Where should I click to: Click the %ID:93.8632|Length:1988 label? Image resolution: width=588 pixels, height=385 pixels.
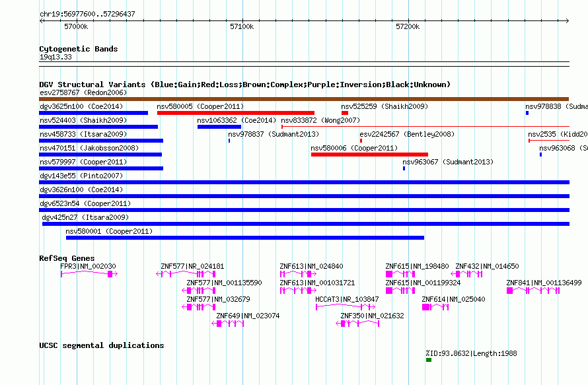471,353
